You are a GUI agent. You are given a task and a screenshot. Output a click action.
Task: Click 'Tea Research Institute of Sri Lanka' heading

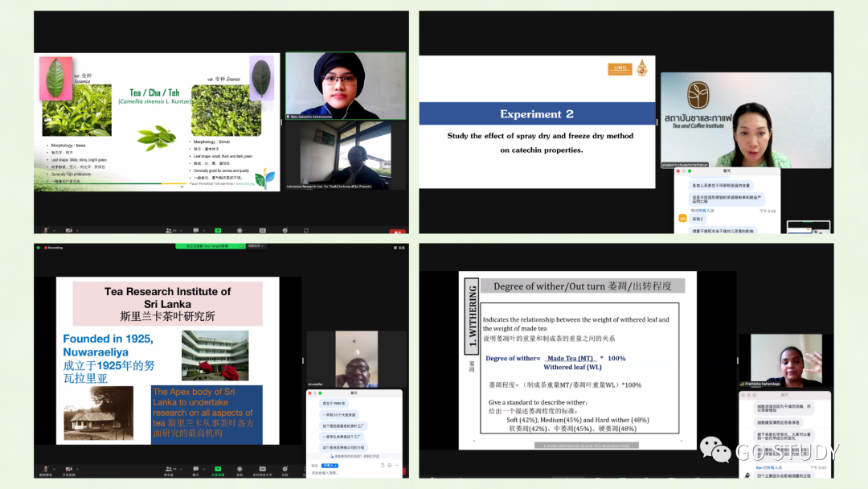168,298
